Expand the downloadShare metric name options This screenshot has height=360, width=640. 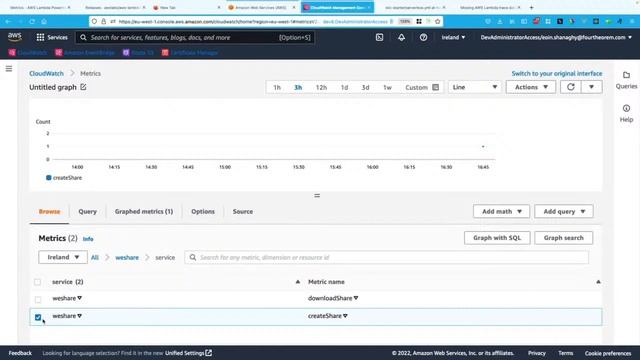(356, 298)
